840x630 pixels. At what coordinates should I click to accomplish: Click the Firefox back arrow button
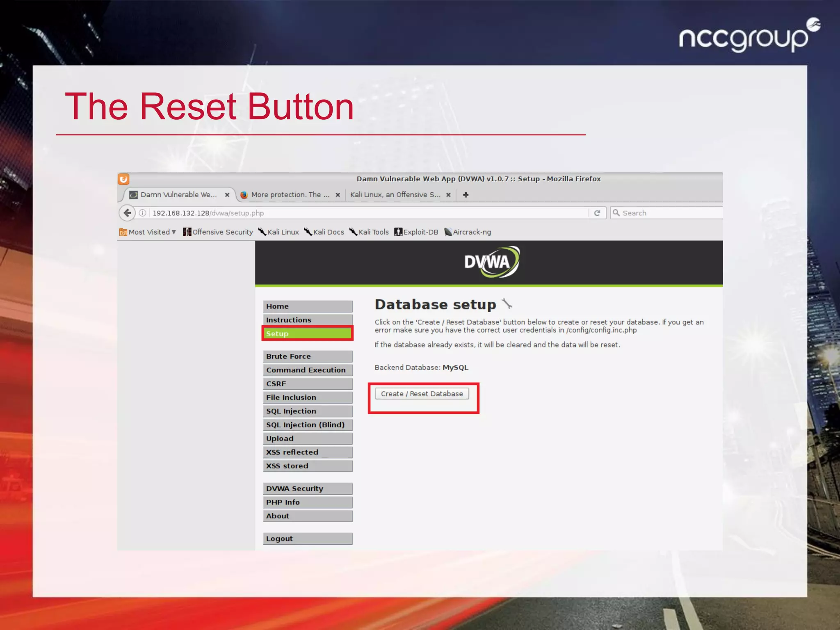click(x=127, y=213)
